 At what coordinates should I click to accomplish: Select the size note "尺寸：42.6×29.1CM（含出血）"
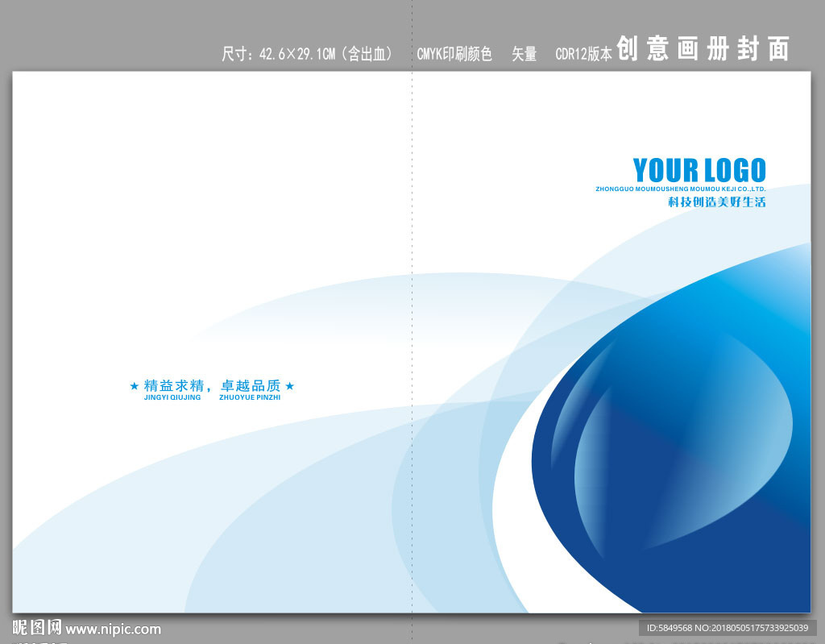[x=309, y=54]
